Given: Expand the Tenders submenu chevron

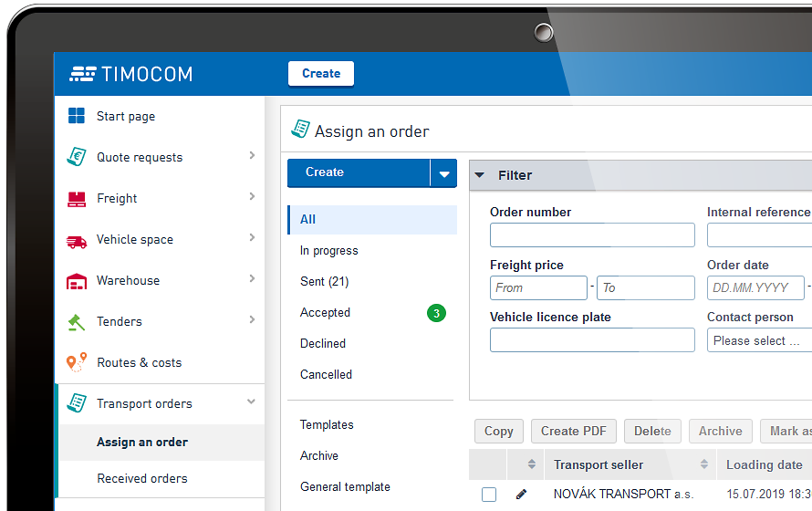Looking at the screenshot, I should coord(252,319).
